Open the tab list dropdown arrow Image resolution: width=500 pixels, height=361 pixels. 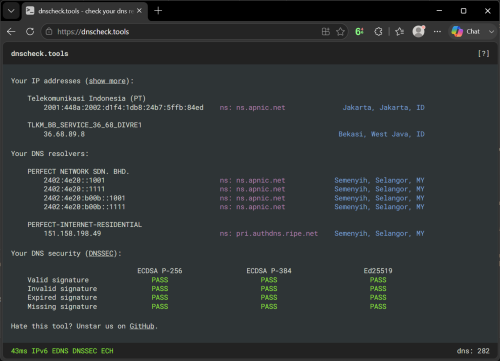(11, 11)
